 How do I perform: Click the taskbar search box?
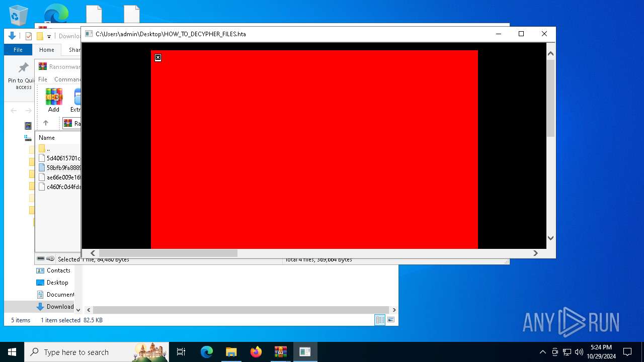click(97, 352)
